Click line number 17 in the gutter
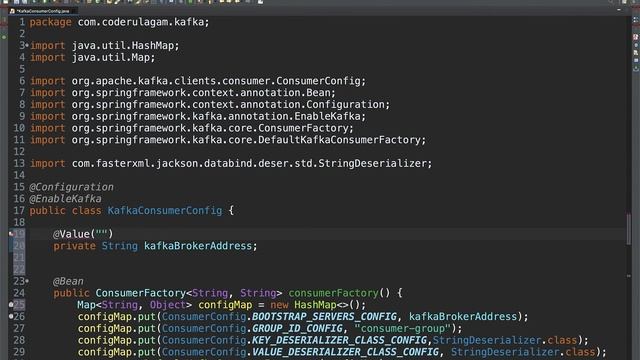This screenshot has width=640, height=360. coord(19,211)
